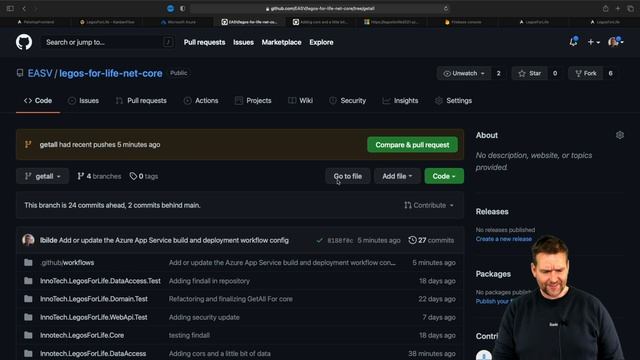The width and height of the screenshot is (640, 360).
Task: Select the Code tab
Action: [38, 101]
